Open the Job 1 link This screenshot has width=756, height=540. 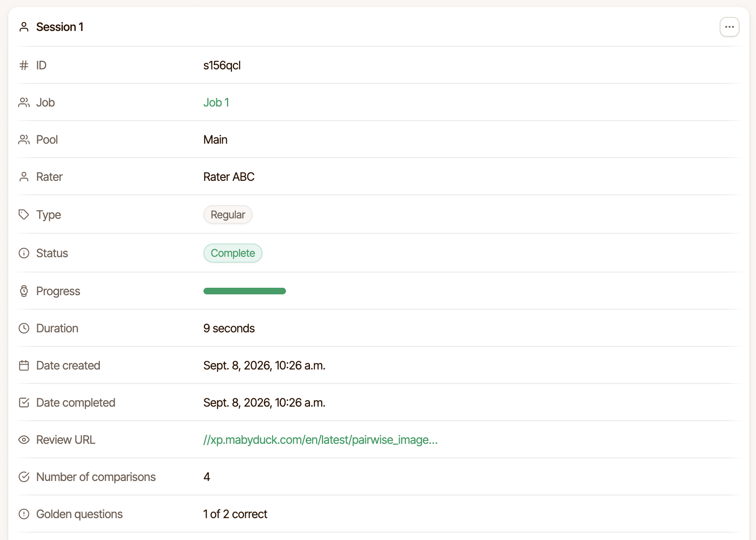(216, 102)
